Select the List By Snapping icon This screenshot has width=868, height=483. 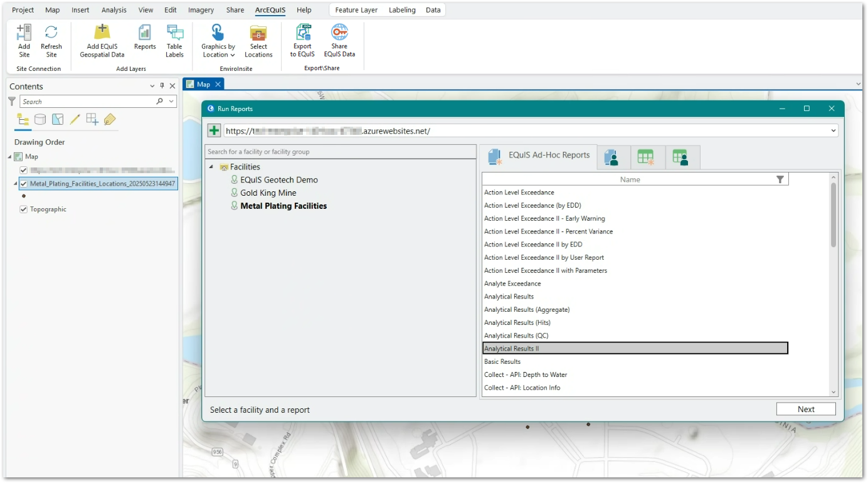pos(92,120)
